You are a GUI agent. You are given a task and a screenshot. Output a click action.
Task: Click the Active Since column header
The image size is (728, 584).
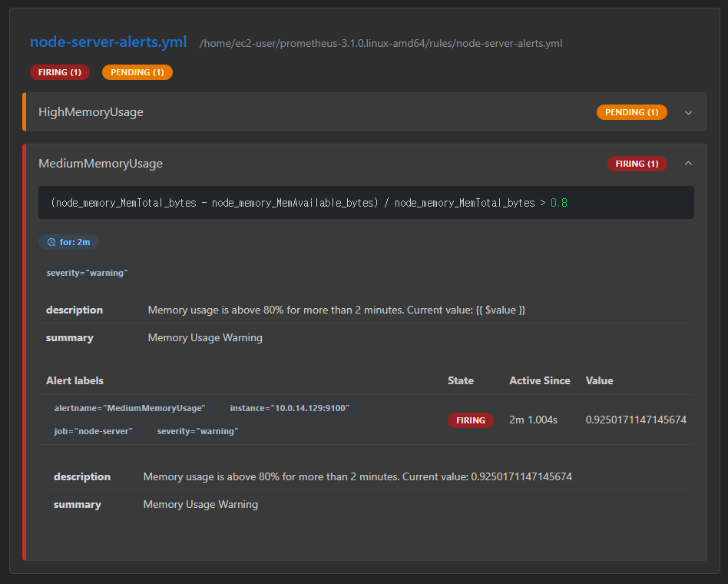coord(540,380)
